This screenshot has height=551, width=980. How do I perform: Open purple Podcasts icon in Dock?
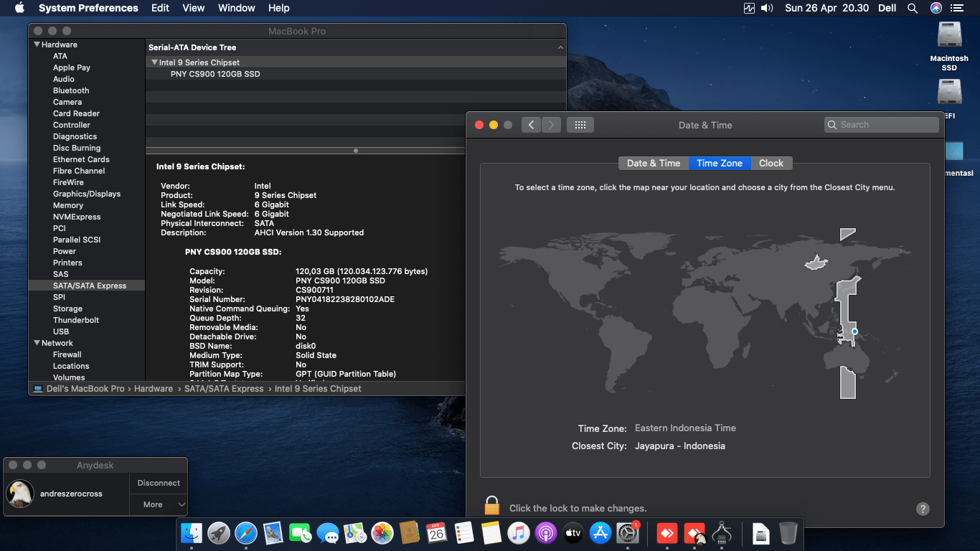545,533
